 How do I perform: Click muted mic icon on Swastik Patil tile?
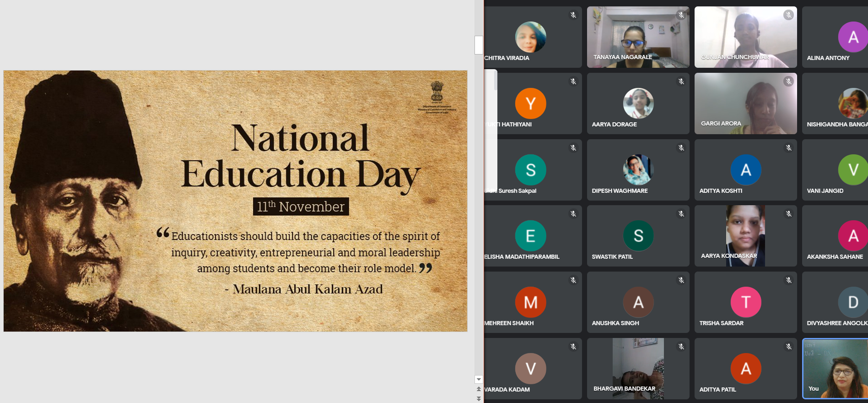click(681, 214)
